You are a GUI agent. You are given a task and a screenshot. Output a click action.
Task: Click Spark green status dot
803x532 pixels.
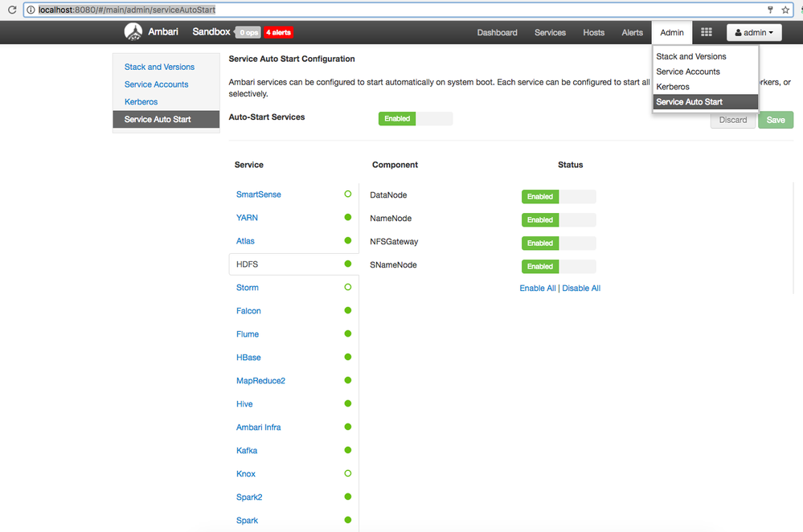(348, 520)
